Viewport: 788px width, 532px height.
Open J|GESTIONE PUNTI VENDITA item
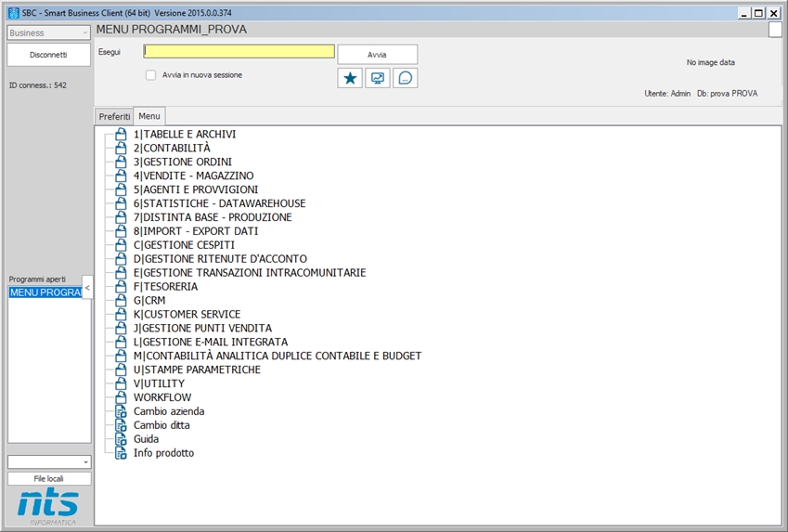[202, 328]
